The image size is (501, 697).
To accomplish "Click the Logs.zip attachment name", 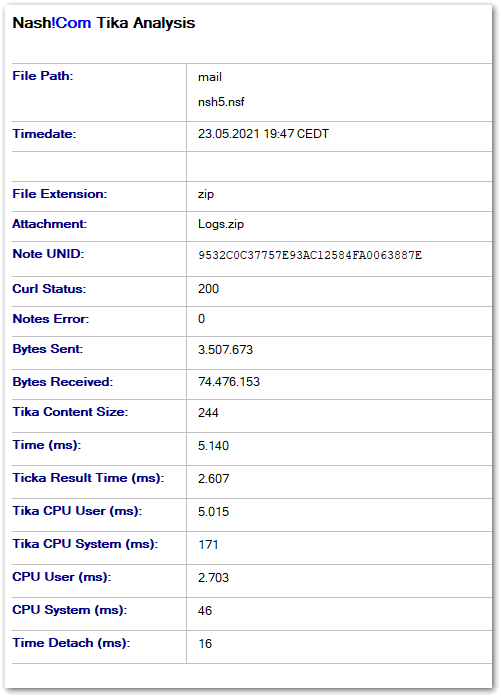I will click(x=221, y=224).
